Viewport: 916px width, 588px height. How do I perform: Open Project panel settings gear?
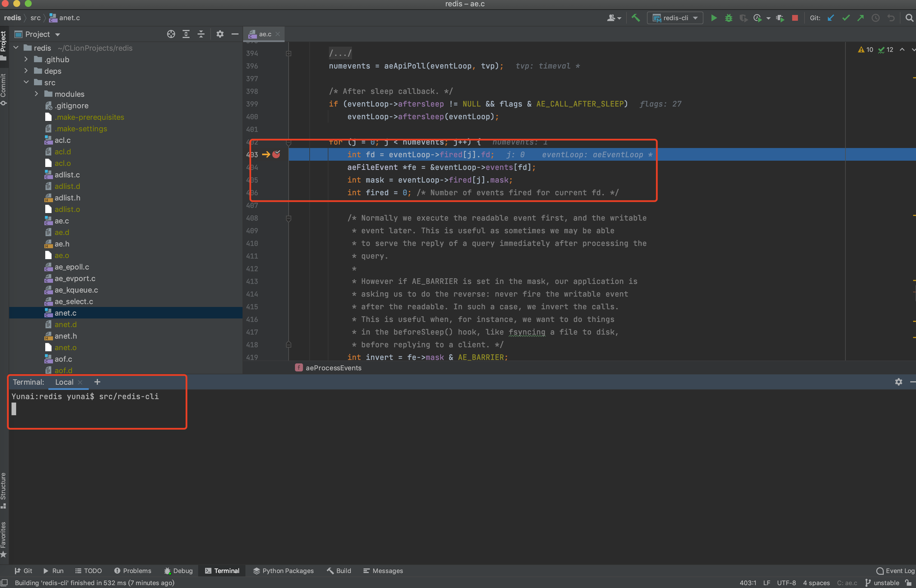pyautogui.click(x=219, y=34)
